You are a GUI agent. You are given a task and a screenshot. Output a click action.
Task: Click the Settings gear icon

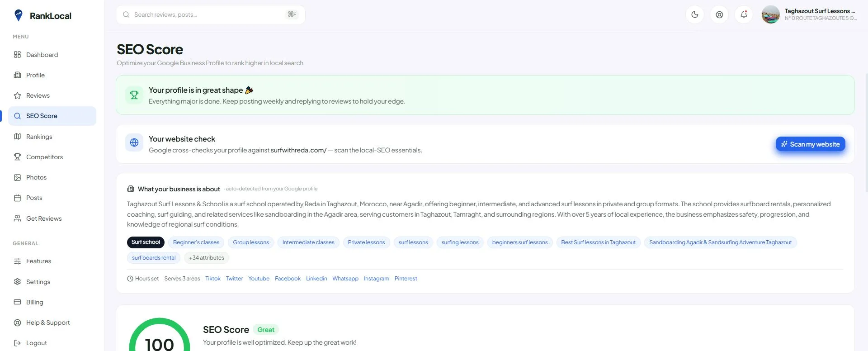[x=17, y=282]
